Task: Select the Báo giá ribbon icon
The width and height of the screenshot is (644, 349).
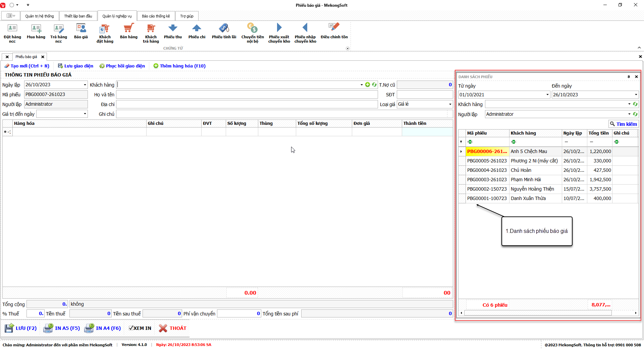Action: click(x=81, y=29)
